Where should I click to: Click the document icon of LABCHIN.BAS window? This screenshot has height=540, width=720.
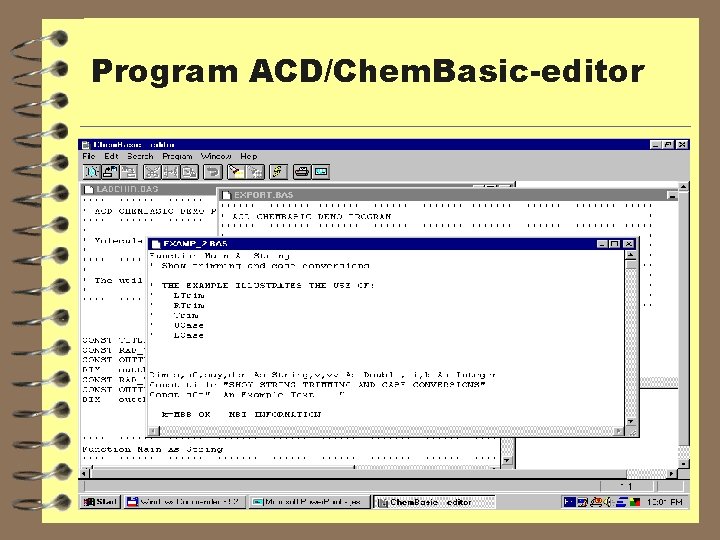click(x=89, y=189)
